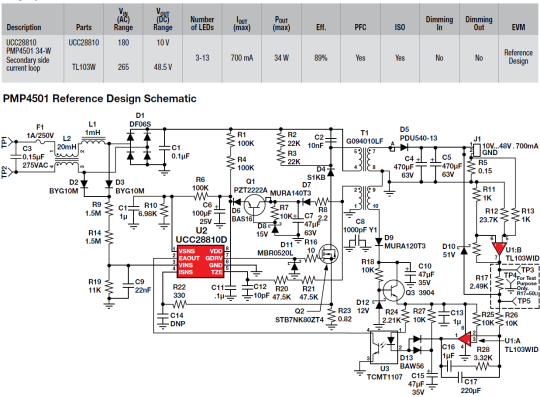Click the Q3 3904 transistor symbol
Image resolution: width=540 pixels, height=397 pixels.
(x=394, y=290)
